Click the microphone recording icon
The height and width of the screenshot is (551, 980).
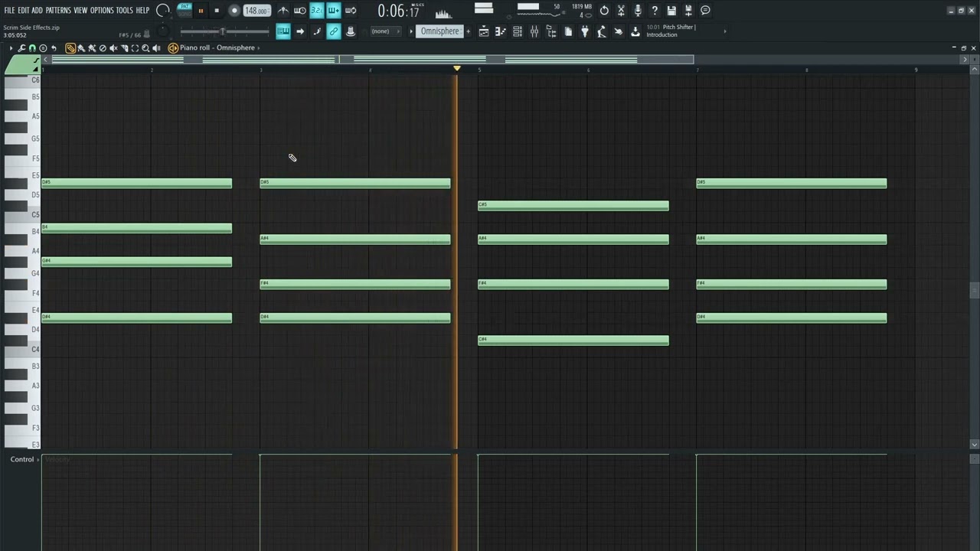[638, 10]
